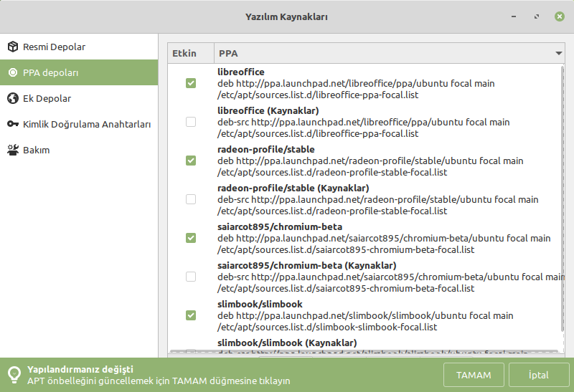Click deb radeon-profile/stable/ubuntu URL line
This screenshot has height=392, width=574.
[x=370, y=161]
